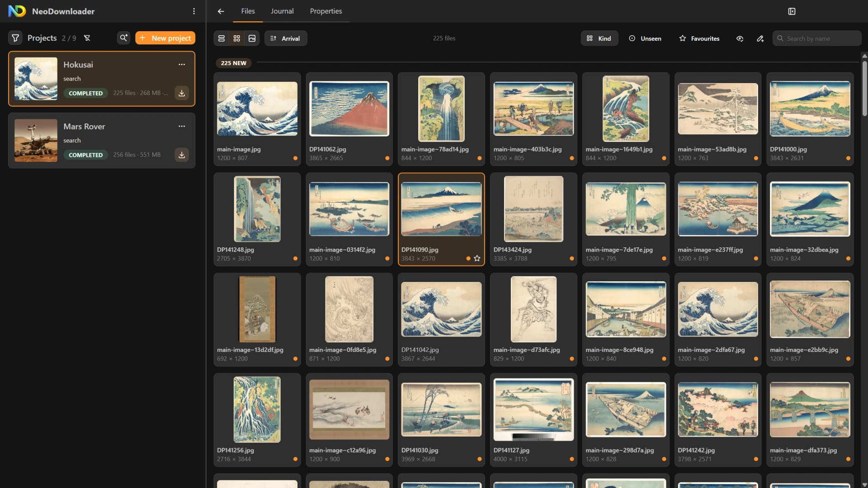Image resolution: width=868 pixels, height=488 pixels.
Task: Switch to the Properties tab
Action: [x=325, y=11]
